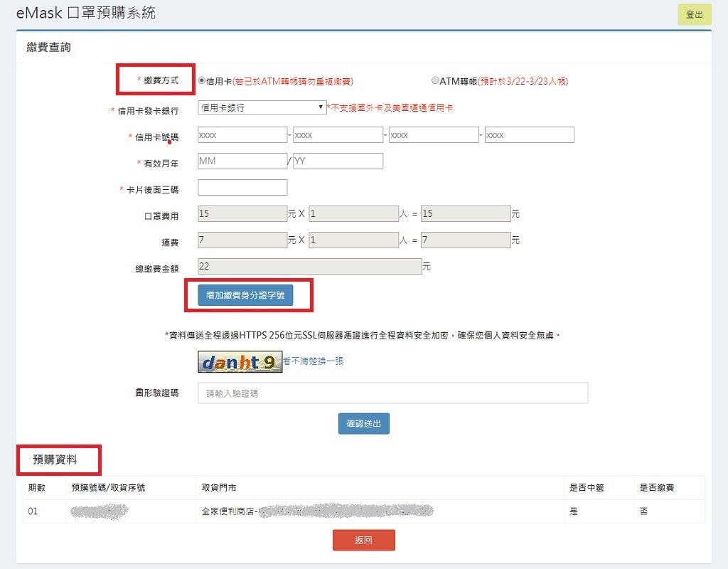Submit with the 確認送出 button
Image resolution: width=728 pixels, height=569 pixels.
coord(363,424)
